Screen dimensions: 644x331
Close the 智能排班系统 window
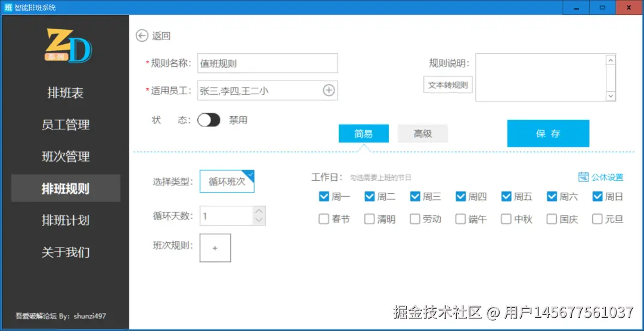(629, 7)
